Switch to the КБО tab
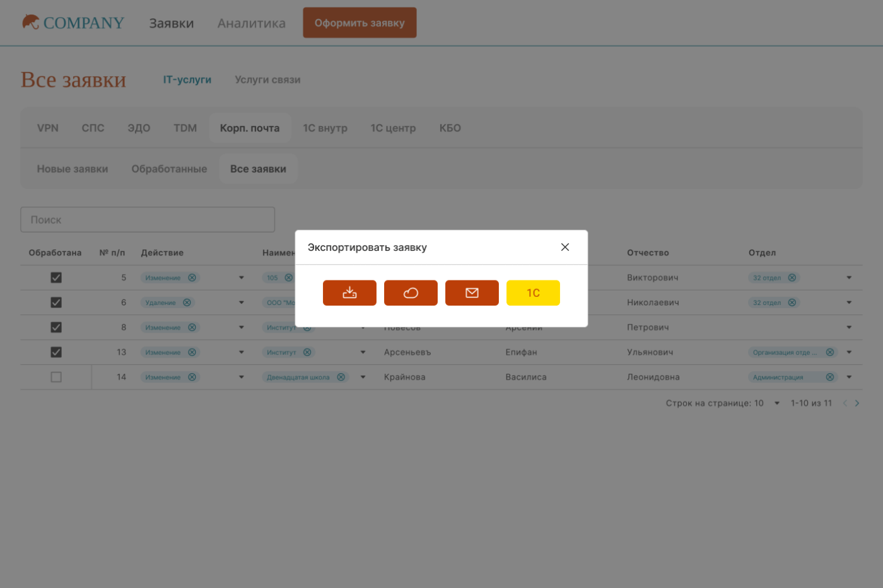 [450, 128]
